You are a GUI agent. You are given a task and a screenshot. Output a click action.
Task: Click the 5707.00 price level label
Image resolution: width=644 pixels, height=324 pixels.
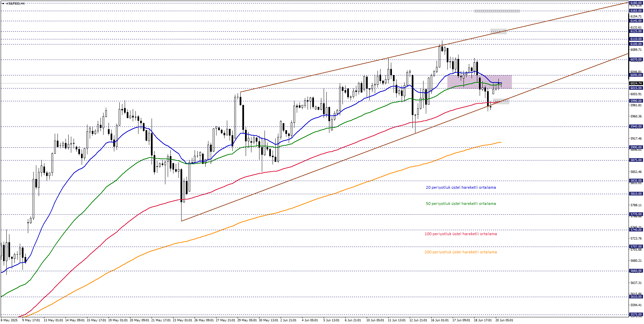pos(636,247)
